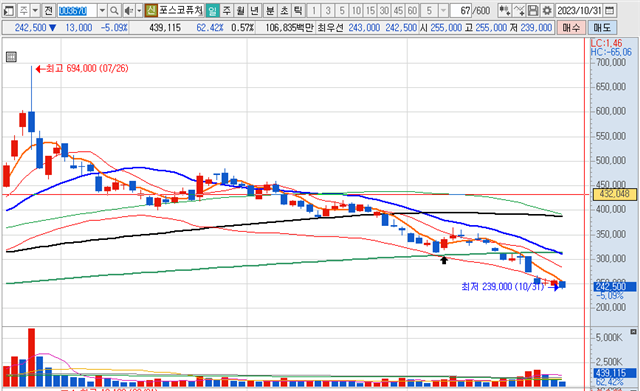The image size is (640, 391).
Task: Click the stock code input field
Action: click(x=77, y=10)
